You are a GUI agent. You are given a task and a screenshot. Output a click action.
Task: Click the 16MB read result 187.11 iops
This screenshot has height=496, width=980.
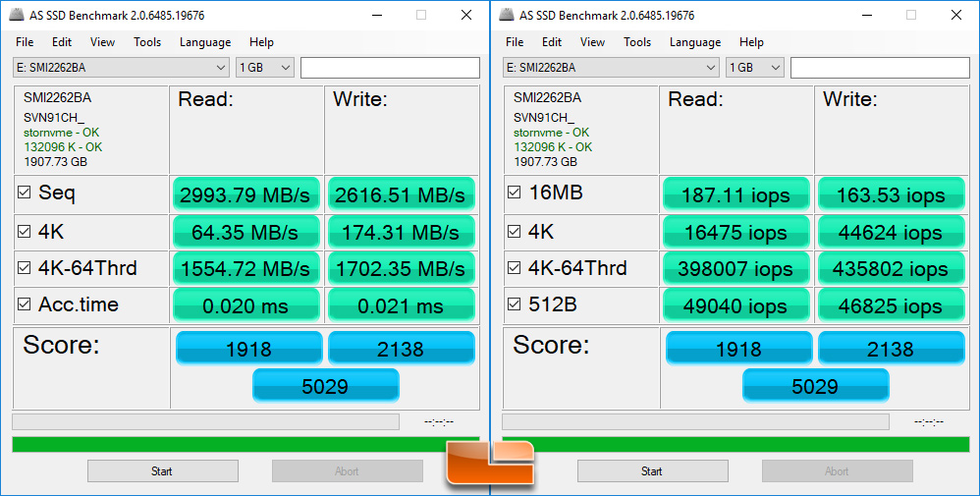coord(735,193)
